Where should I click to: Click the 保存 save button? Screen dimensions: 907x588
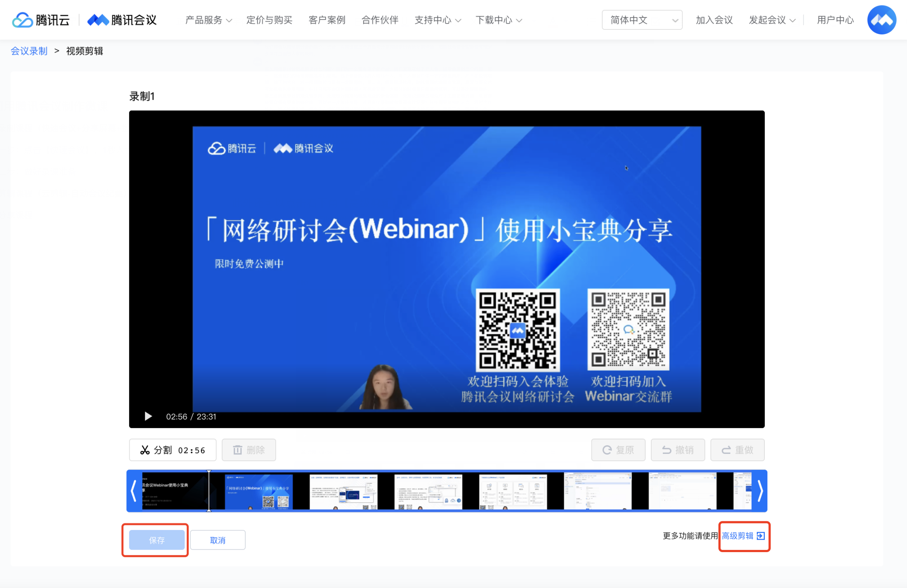click(x=157, y=540)
